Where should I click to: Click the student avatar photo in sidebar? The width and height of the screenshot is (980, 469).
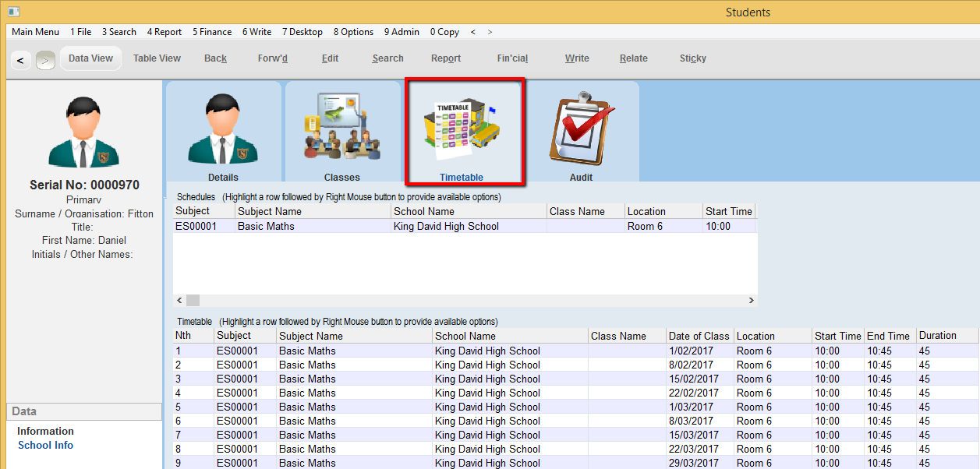click(83, 132)
